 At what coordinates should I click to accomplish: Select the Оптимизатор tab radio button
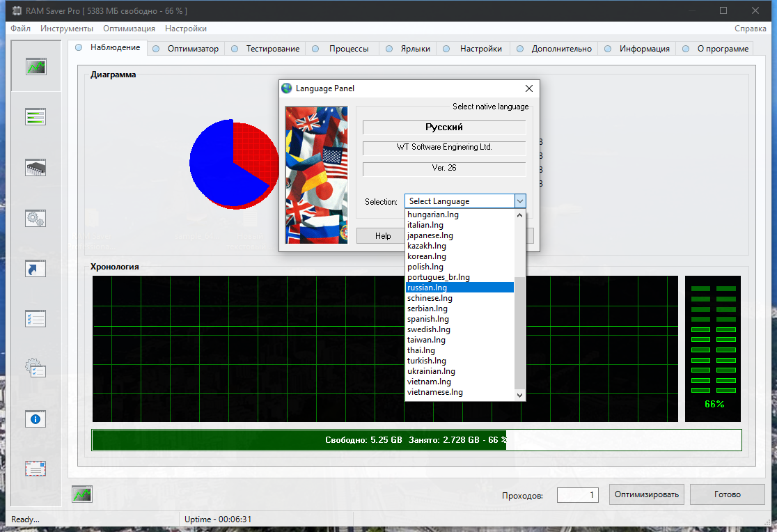156,49
